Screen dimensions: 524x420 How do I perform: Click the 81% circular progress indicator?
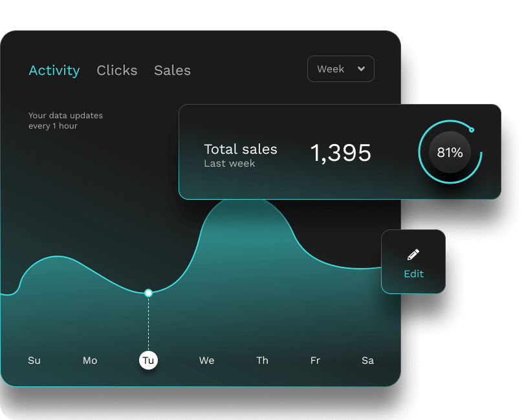[450, 152]
